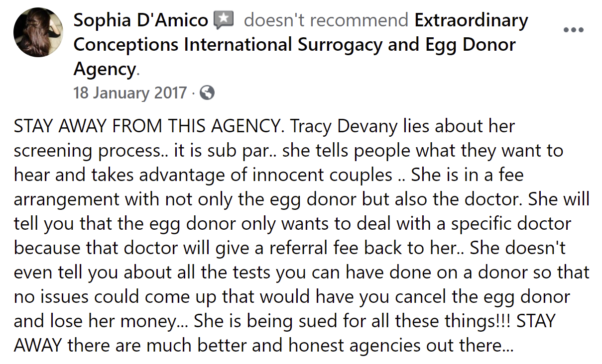602x364 pixels.
Task: Click the "doesn't recommend" label text
Action: coord(326,20)
